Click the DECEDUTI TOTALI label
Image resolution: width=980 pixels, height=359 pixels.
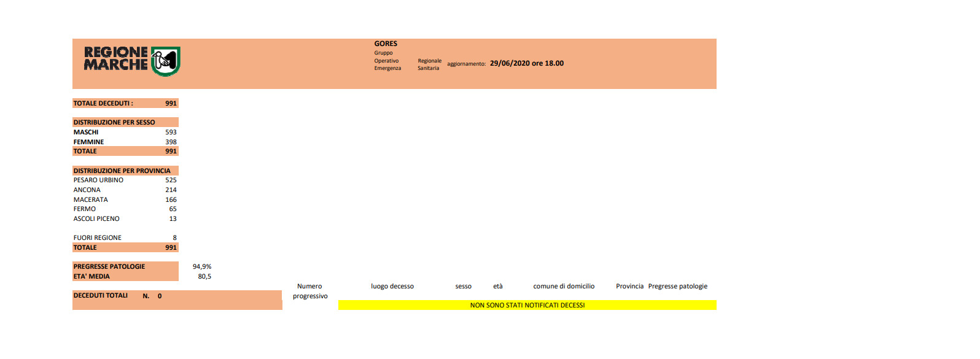101,295
